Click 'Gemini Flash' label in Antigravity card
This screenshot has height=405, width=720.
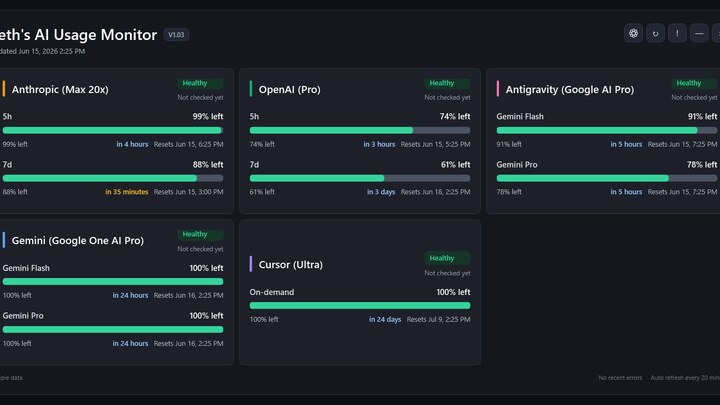[520, 117]
